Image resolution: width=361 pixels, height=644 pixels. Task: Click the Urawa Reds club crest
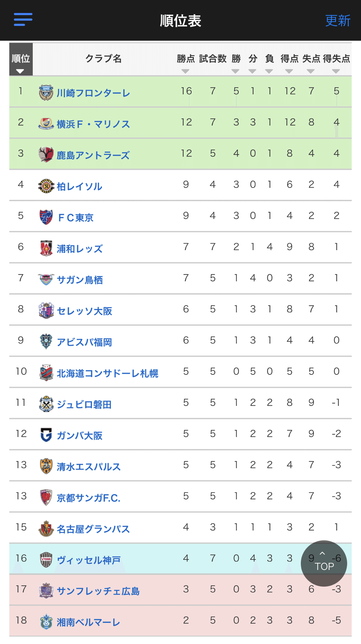[x=46, y=248]
